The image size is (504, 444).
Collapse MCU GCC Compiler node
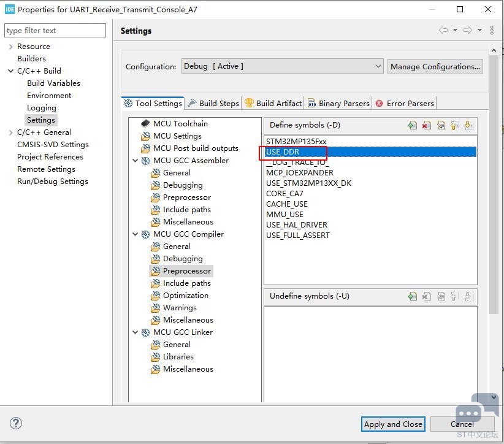[135, 234]
